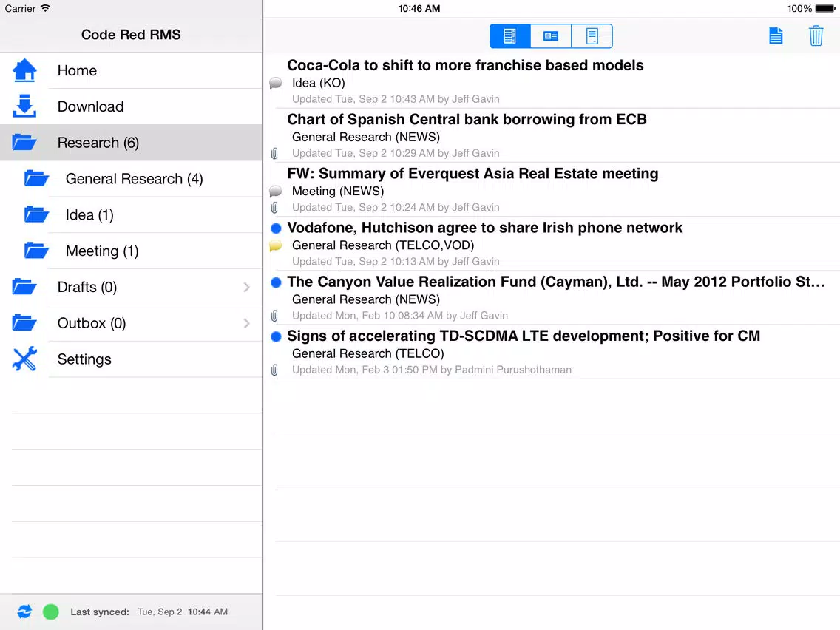The height and width of the screenshot is (630, 840).
Task: Open Signs of accelerating TD-SCDMA note
Action: coord(552,352)
